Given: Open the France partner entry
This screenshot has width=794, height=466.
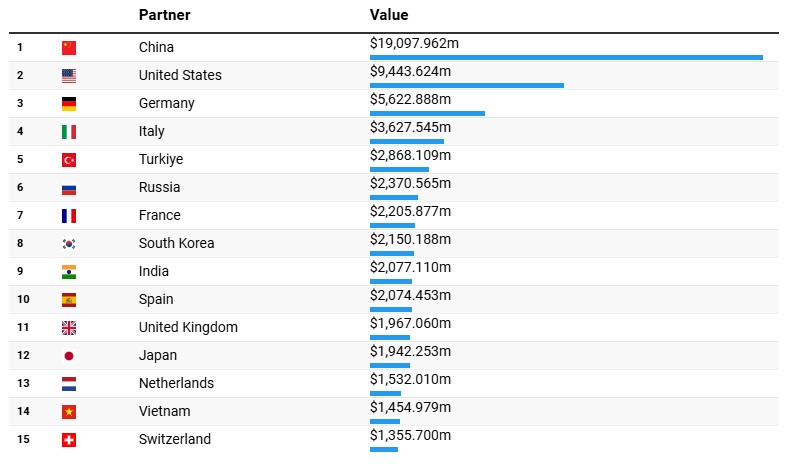Looking at the screenshot, I should (160, 215).
